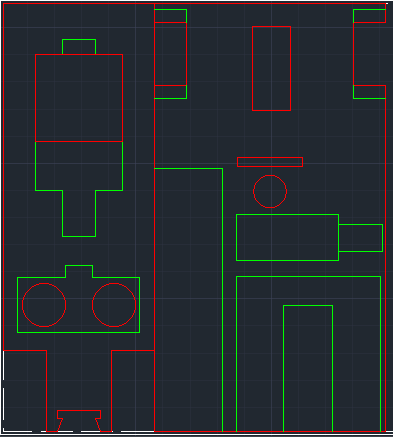Select the red left step block at bottom left
The height and width of the screenshot is (437, 393).
pyautogui.click(x=25, y=391)
